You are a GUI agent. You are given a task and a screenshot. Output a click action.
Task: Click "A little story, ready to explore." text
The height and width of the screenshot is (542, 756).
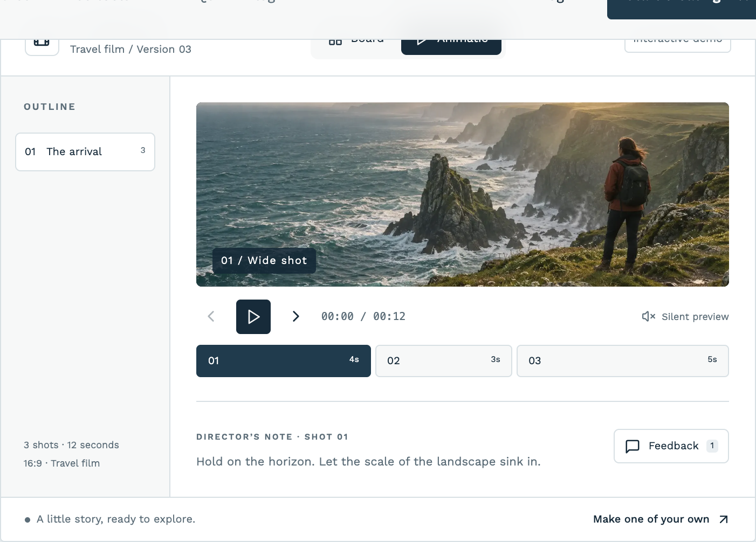116,519
